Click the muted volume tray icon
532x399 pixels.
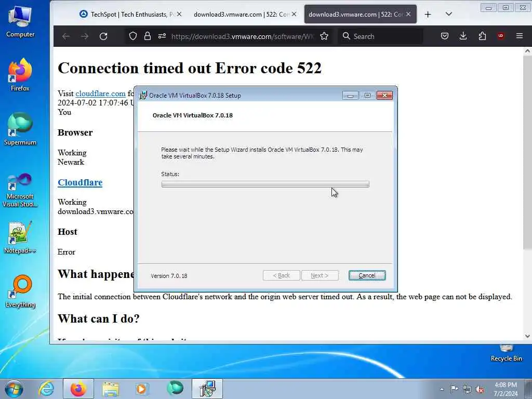point(480,389)
